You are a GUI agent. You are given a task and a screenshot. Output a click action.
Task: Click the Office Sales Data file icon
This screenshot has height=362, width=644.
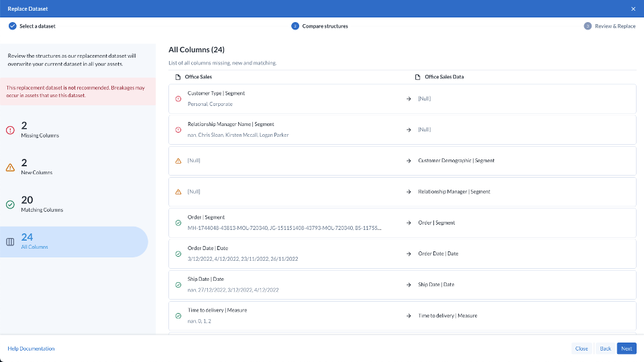click(x=418, y=76)
